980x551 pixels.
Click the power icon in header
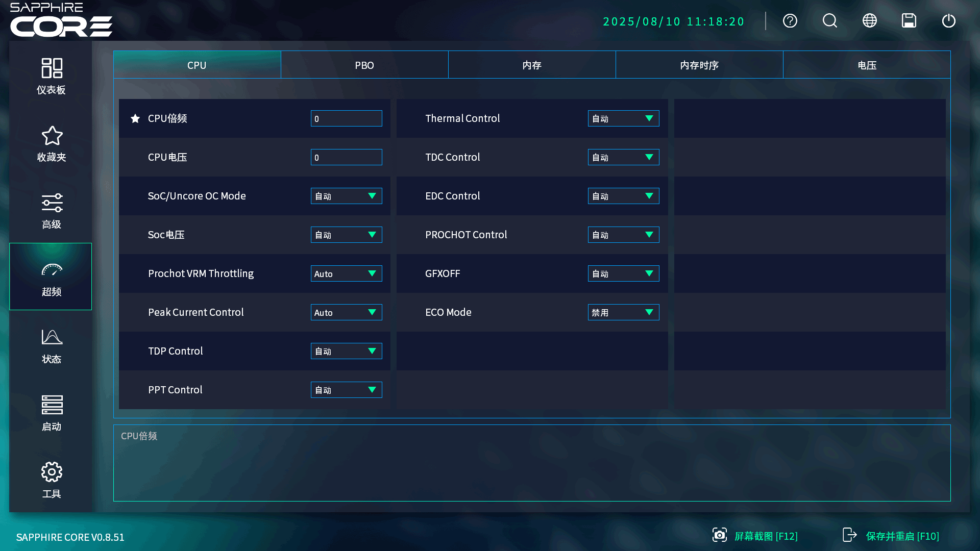(949, 21)
